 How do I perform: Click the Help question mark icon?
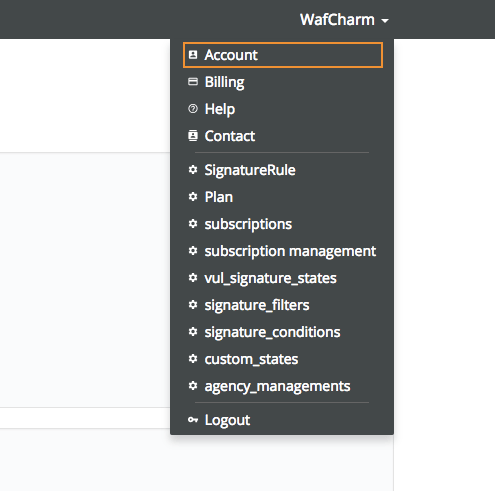point(193,109)
